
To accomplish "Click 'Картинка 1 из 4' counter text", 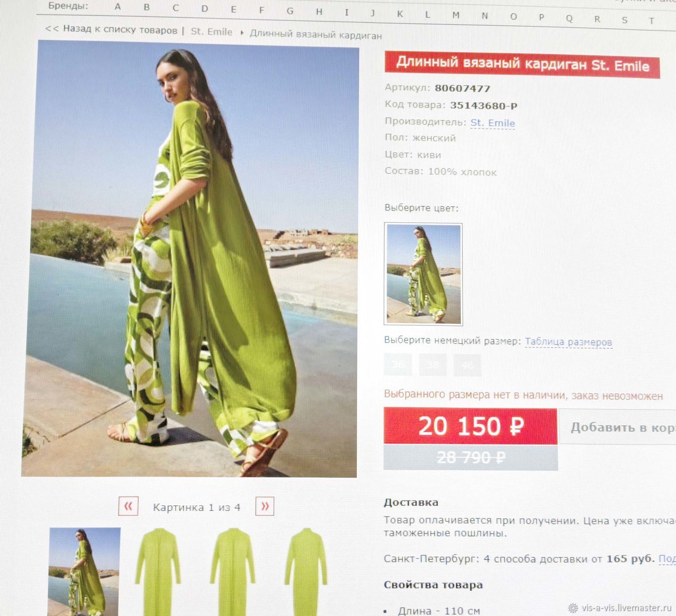I will [196, 507].
